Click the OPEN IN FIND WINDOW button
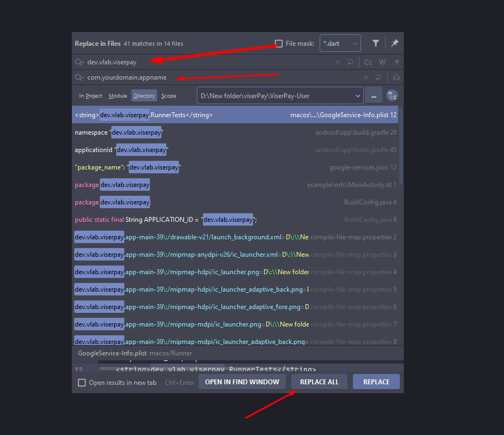Viewport: 504px width, 435px height. click(x=242, y=382)
